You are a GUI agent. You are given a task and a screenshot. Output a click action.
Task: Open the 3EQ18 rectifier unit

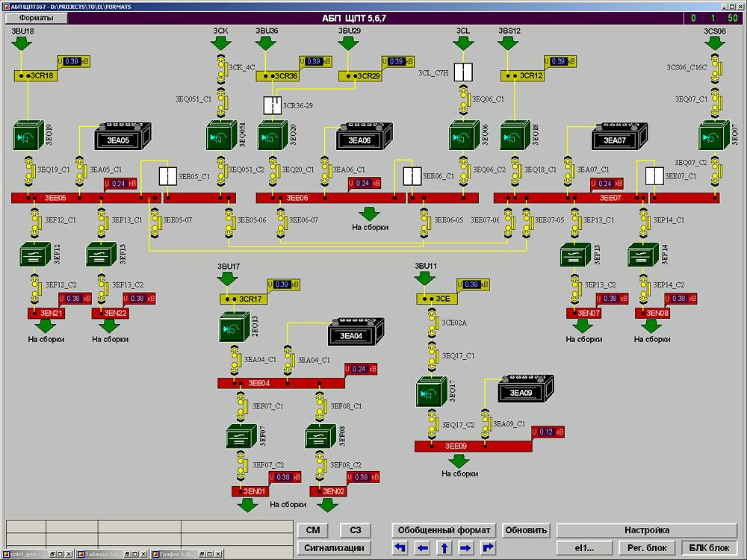click(x=515, y=136)
